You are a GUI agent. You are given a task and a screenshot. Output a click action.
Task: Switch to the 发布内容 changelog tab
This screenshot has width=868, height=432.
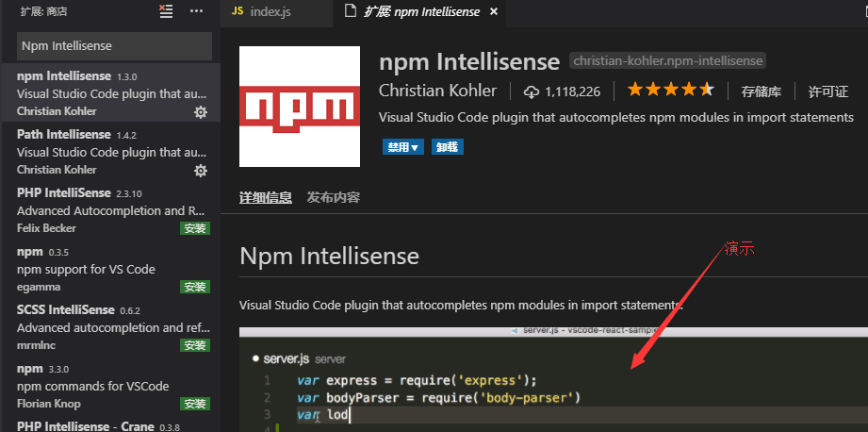coord(334,198)
